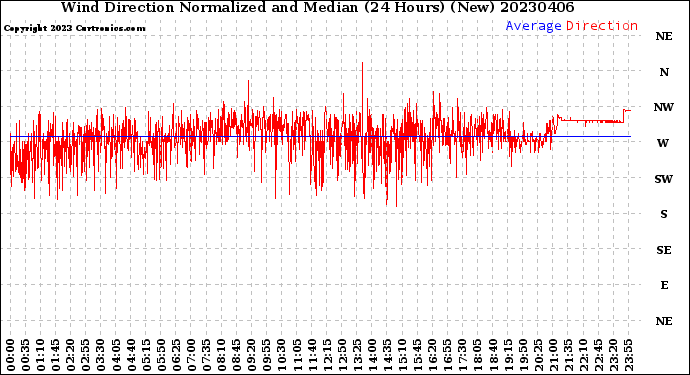Click the 12:15 time axis label
The height and width of the screenshot is (375, 690).
pyautogui.click(x=327, y=355)
